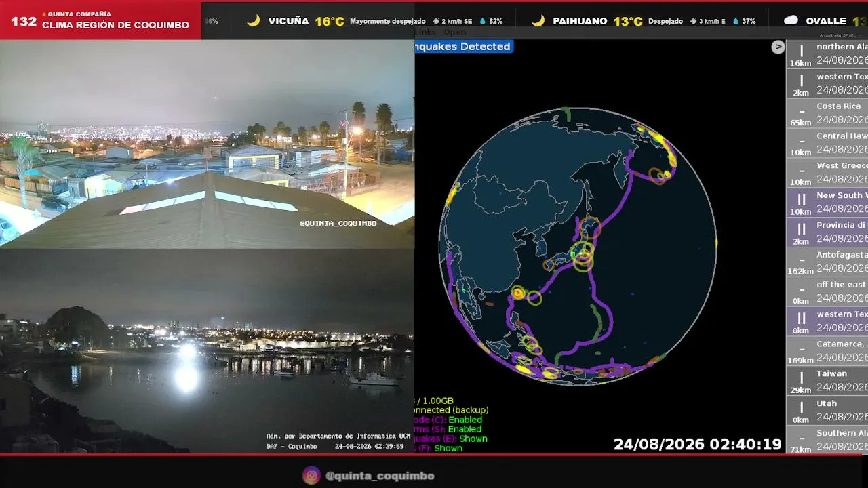The height and width of the screenshot is (488, 868).
Task: Click the 'Mayormente despejado' weather condition
Action: (x=388, y=22)
